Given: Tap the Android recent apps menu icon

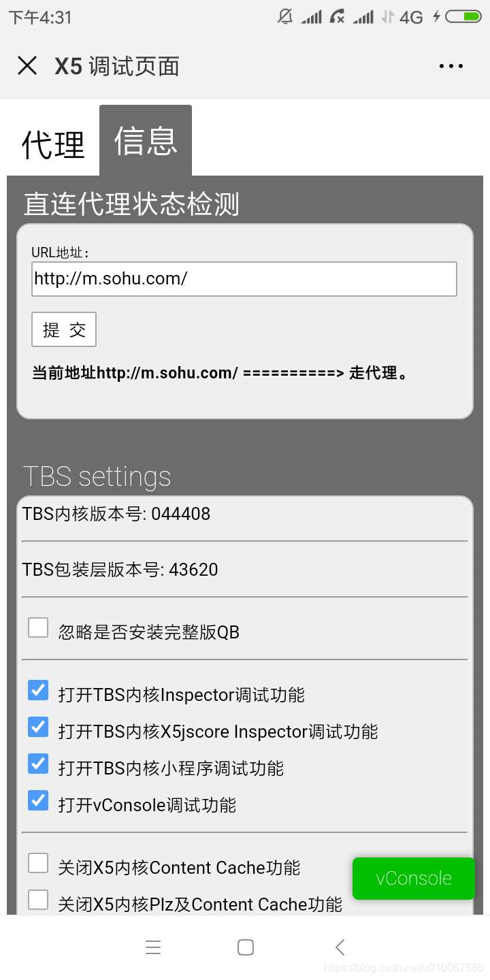Looking at the screenshot, I should click(x=154, y=947).
